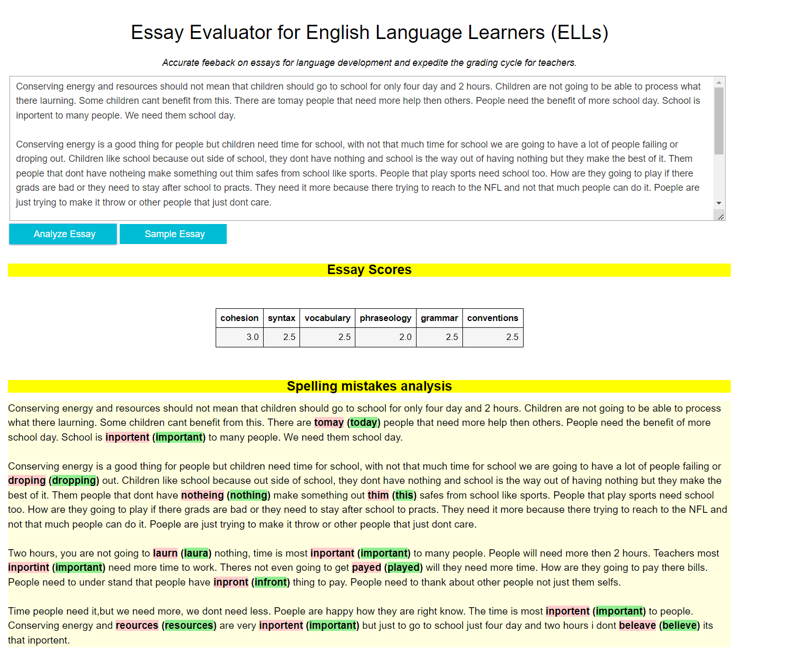
Task: Select the phraseology column header
Action: tap(385, 318)
